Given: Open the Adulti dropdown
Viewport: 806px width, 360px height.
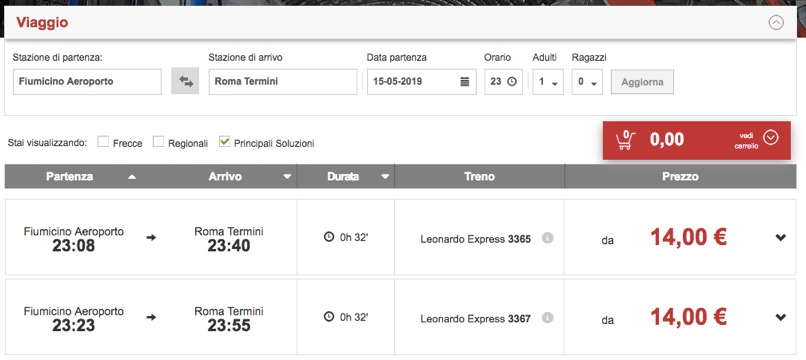Looking at the screenshot, I should (548, 82).
